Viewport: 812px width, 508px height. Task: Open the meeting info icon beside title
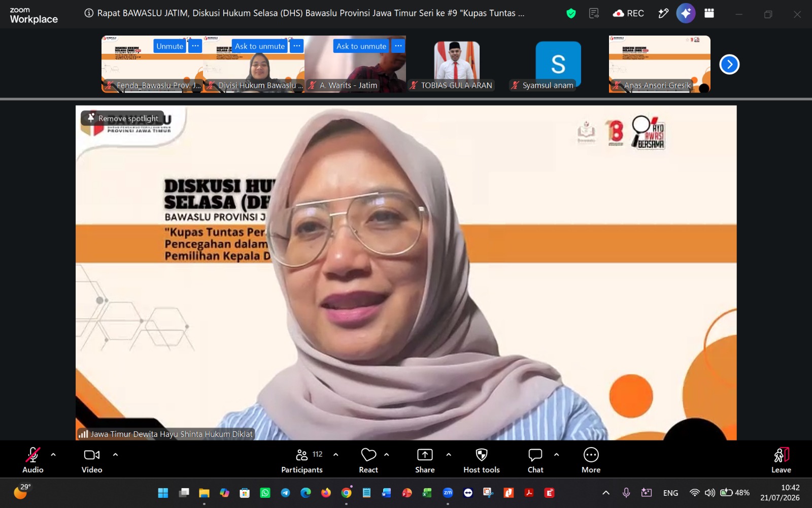coord(89,13)
